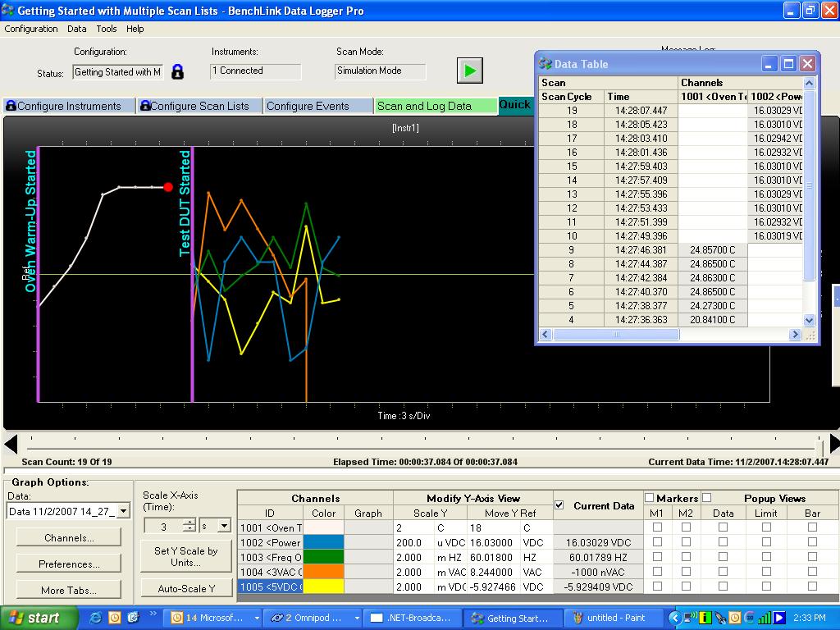Switch to Scan and Log Data tab

coord(435,106)
